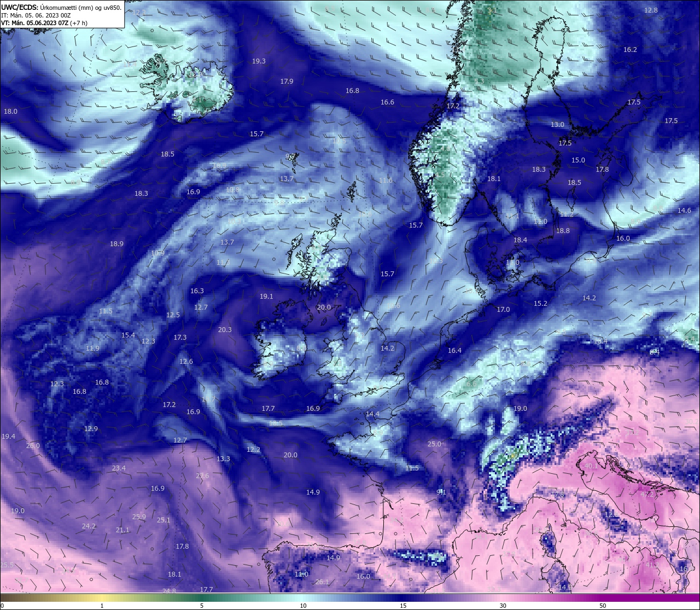Click the value 12.8 on the map
Viewport: 700px width, 610px height.
[651, 10]
